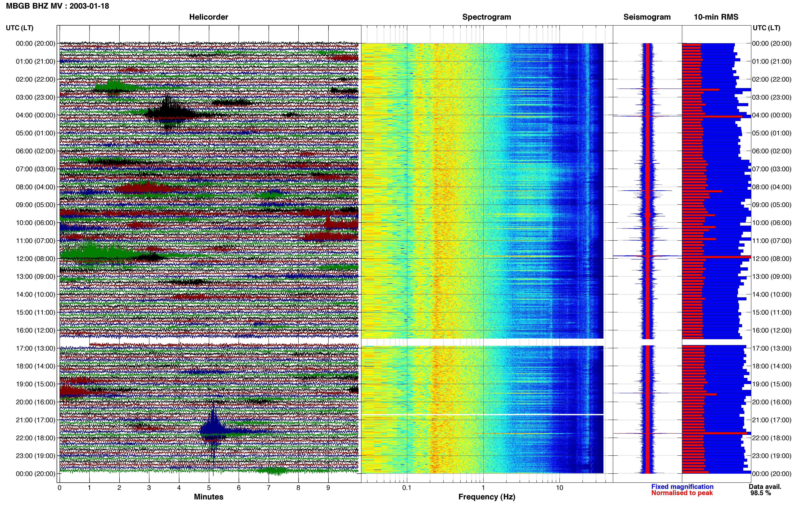812x508 pixels.
Task: Click the right 'UTC (LT)' axis header
Action: point(766,28)
